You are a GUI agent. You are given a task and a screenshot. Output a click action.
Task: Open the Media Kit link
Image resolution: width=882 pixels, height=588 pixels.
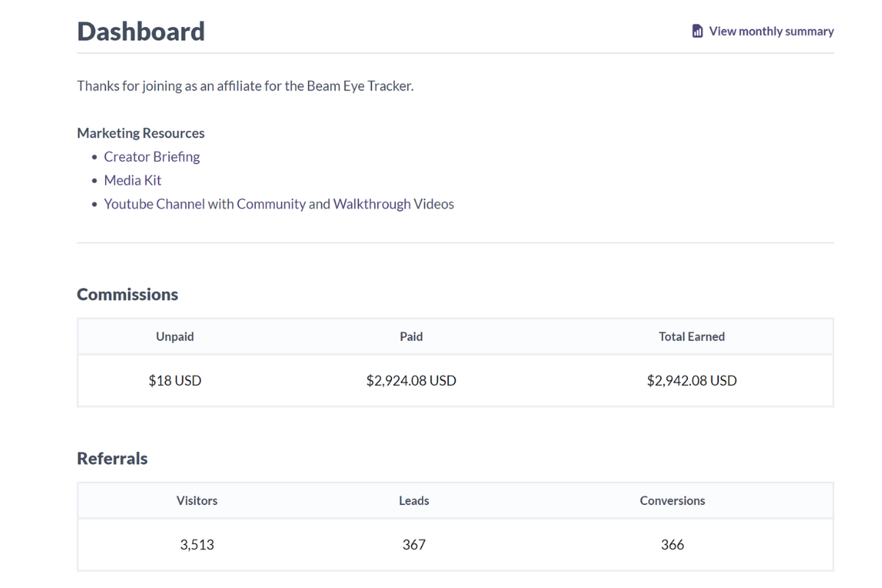click(x=132, y=180)
